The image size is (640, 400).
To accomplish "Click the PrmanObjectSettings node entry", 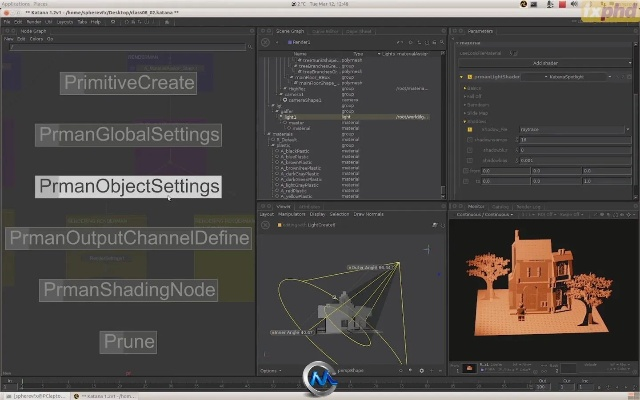I will coord(128,186).
